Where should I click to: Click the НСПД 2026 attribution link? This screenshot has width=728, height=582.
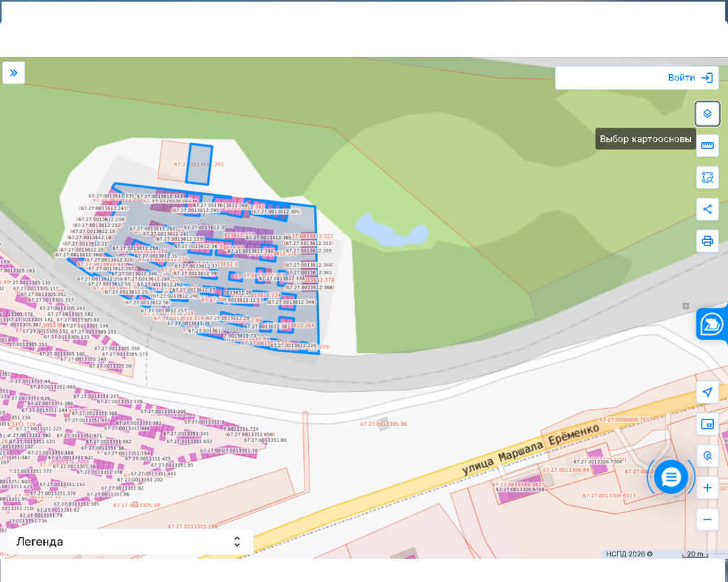pyautogui.click(x=629, y=554)
